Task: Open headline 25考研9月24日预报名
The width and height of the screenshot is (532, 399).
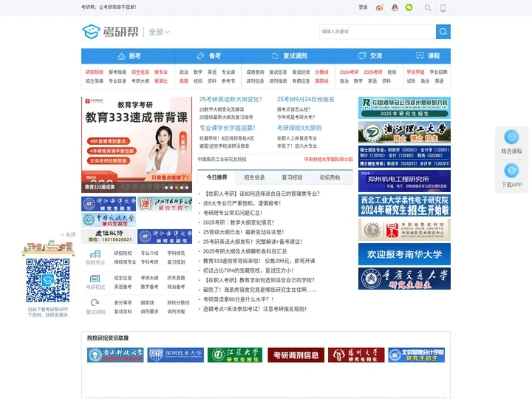Action: pos(306,100)
